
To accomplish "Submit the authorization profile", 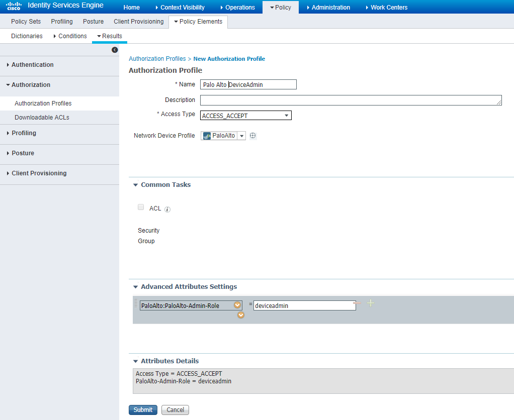I will [x=143, y=410].
